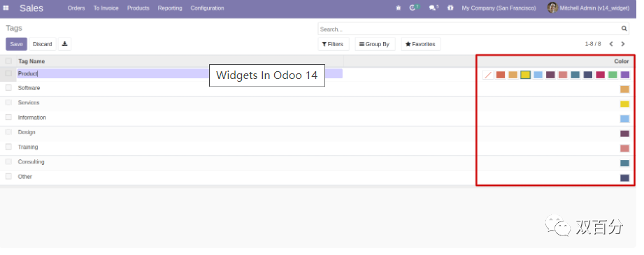Open My Company (San Francisco) switcher
Viewport: 644px width, 255px height.
point(499,8)
